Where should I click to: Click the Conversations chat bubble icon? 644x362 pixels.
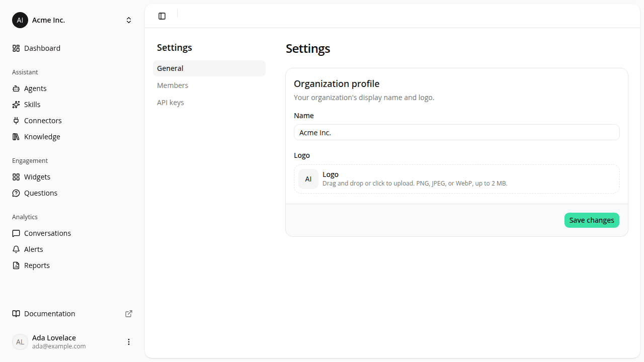(16, 233)
